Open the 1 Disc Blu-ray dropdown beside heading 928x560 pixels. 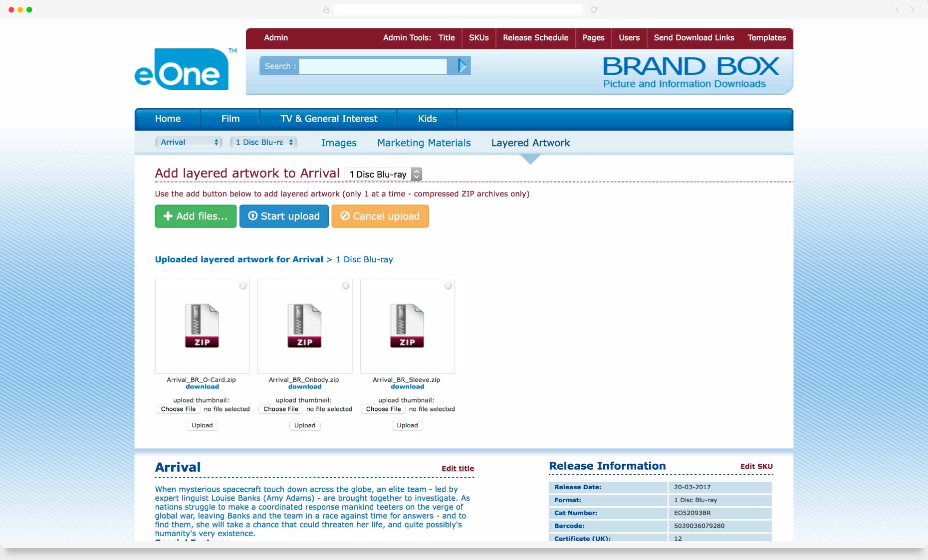coord(383,174)
